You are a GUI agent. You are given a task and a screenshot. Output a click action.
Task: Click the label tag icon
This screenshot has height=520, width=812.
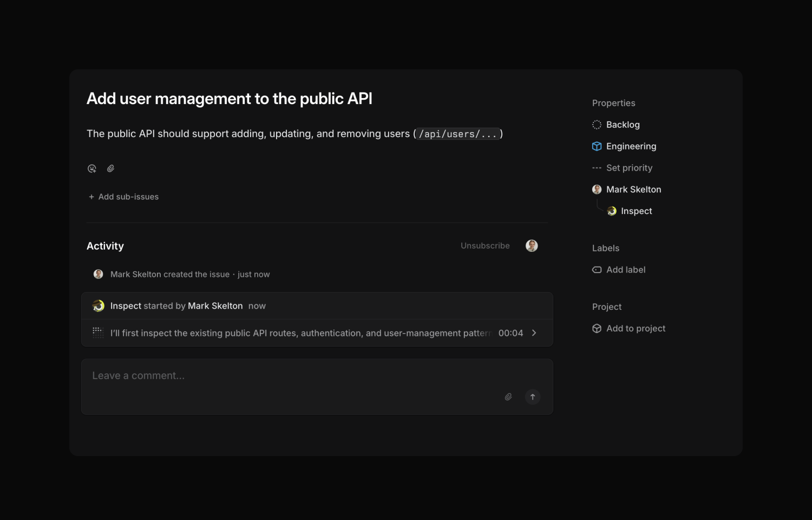click(x=597, y=270)
